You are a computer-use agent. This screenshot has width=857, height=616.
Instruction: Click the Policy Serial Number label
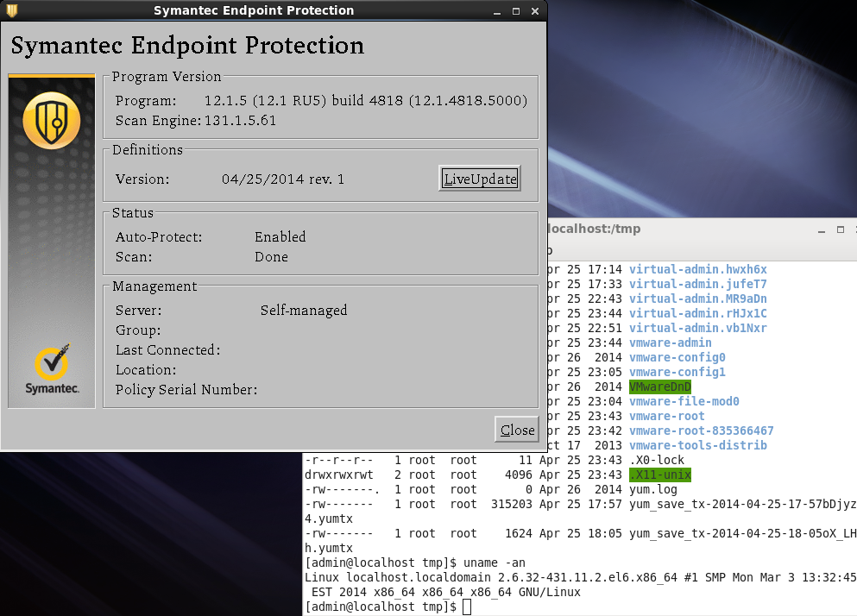tap(186, 389)
